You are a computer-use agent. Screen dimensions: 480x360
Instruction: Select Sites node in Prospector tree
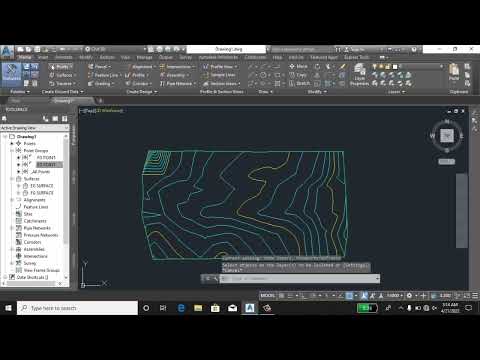(28, 214)
